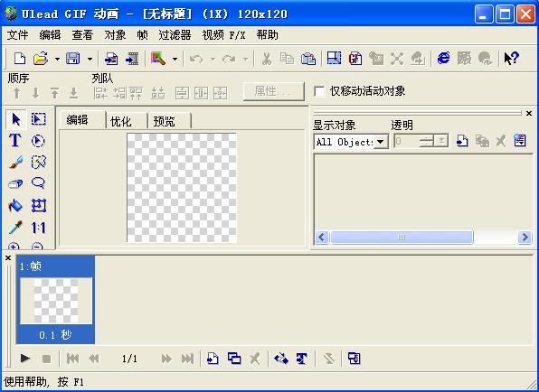Switch to the 预览 tab

point(164,121)
